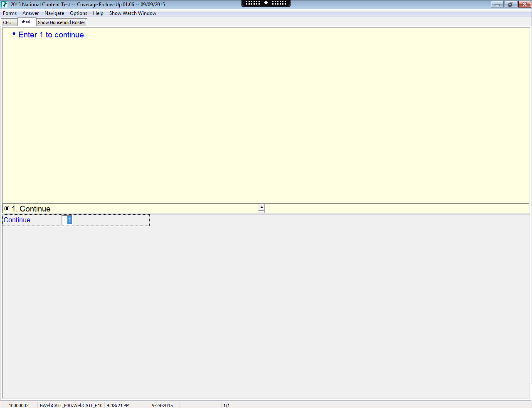Open the Answer menu
Screen dimensions: 532x408
tap(31, 13)
